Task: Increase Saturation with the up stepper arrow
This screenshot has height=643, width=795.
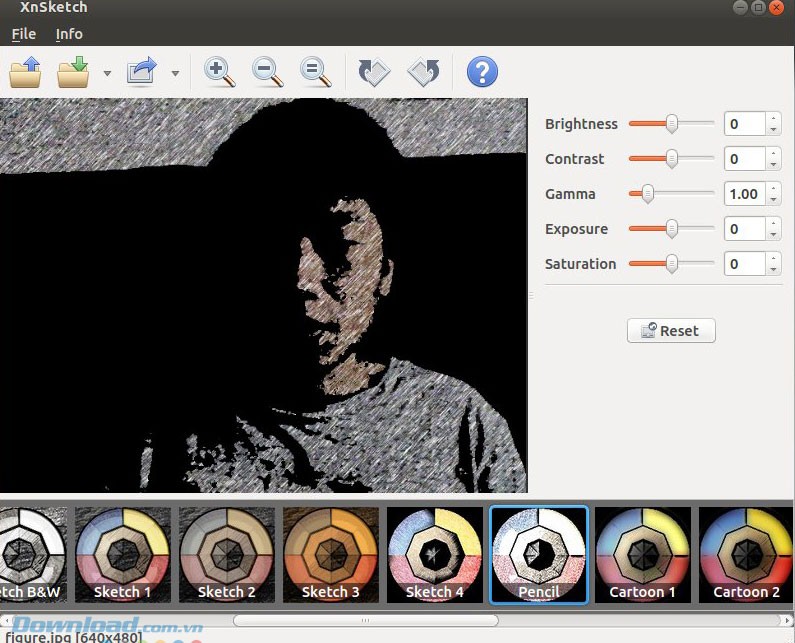Action: click(773, 258)
